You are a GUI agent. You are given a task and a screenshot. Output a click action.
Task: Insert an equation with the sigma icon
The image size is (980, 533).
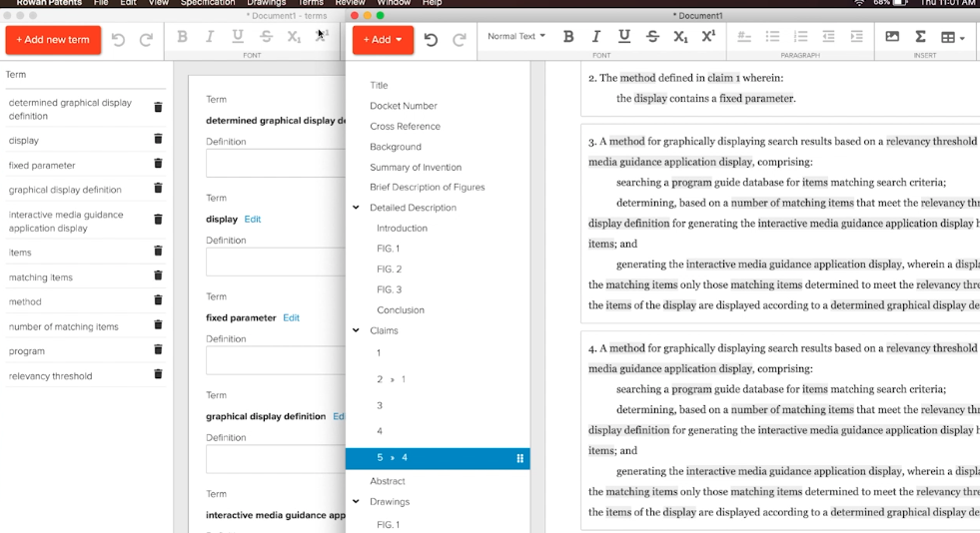(920, 37)
